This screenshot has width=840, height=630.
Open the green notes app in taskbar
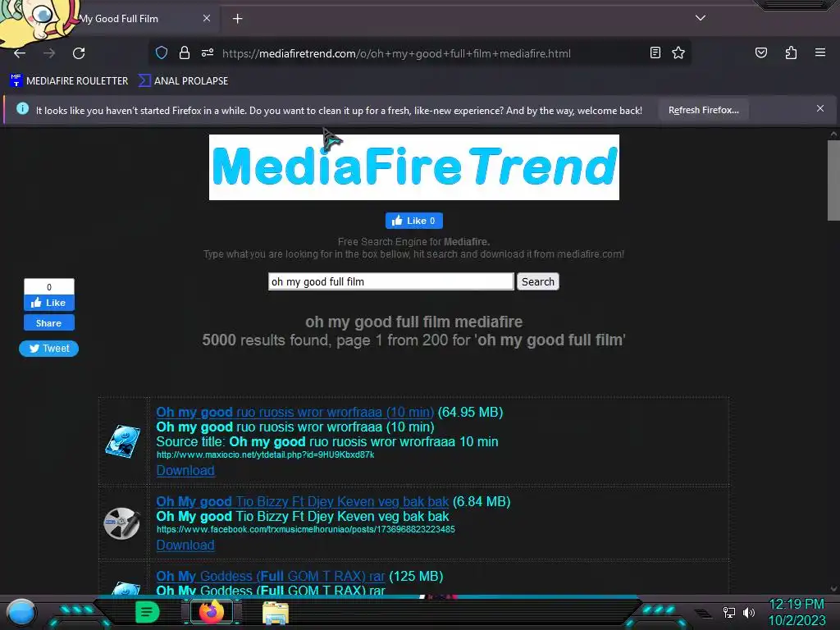click(x=148, y=612)
